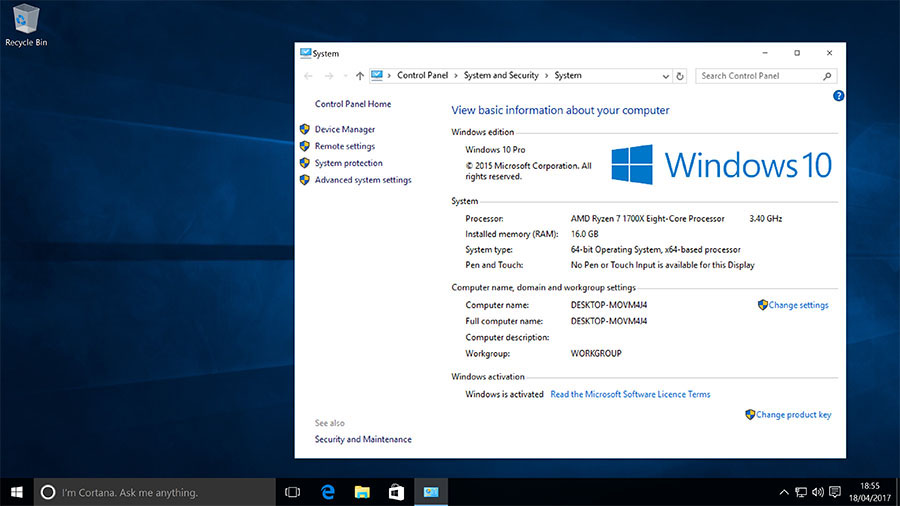Expand chevron after Control Panel breadcrumb
Image resolution: width=900 pixels, height=506 pixels.
pyautogui.click(x=456, y=75)
